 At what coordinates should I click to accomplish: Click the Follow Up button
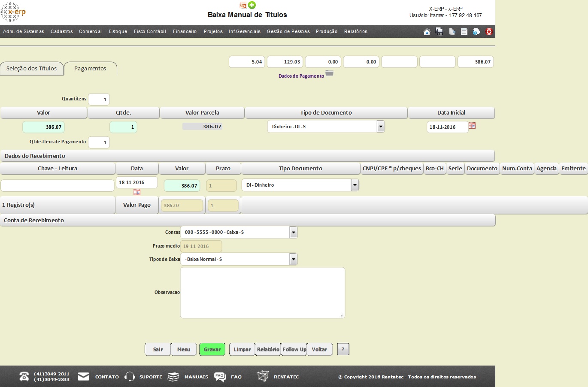pos(294,349)
